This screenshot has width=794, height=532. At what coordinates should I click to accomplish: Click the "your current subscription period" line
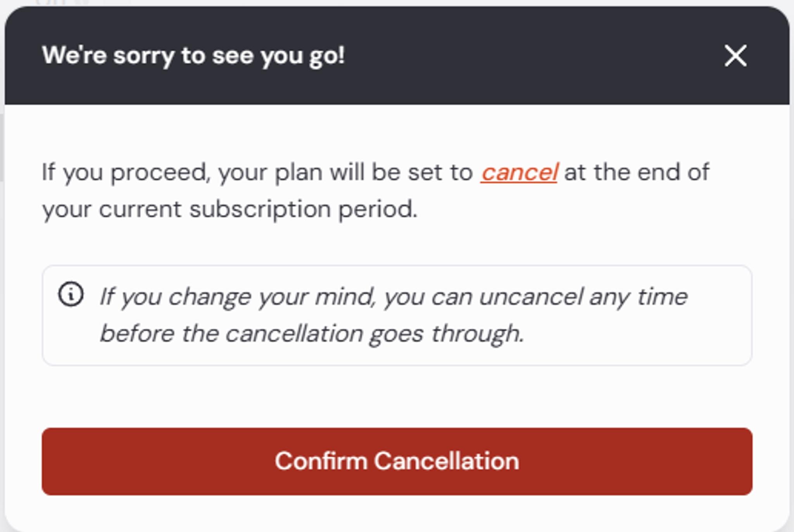point(230,210)
